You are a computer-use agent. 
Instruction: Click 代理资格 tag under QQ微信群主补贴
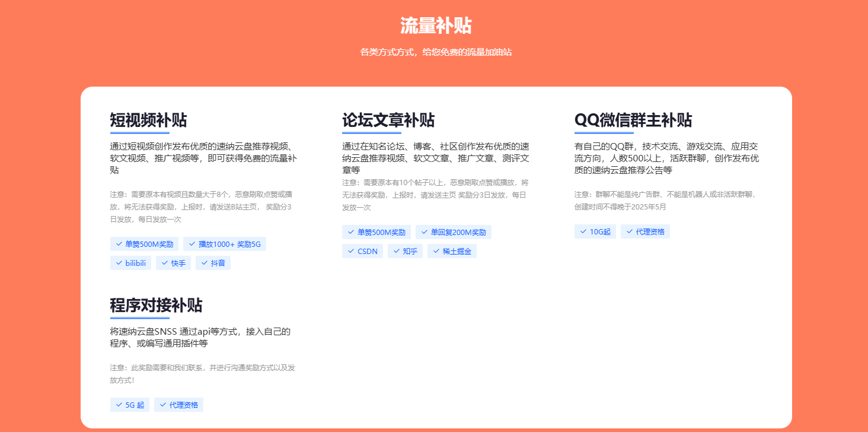click(x=645, y=231)
